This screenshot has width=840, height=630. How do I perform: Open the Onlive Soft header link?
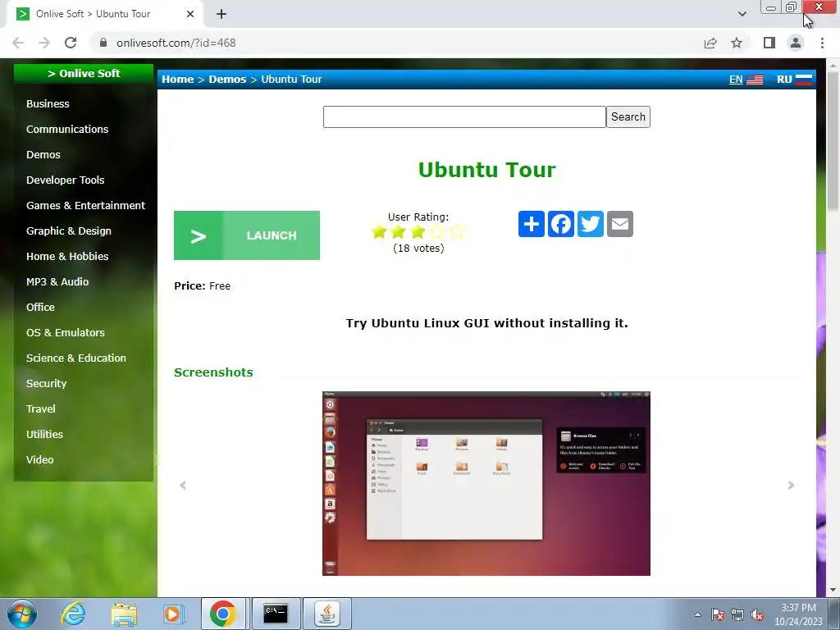click(84, 73)
